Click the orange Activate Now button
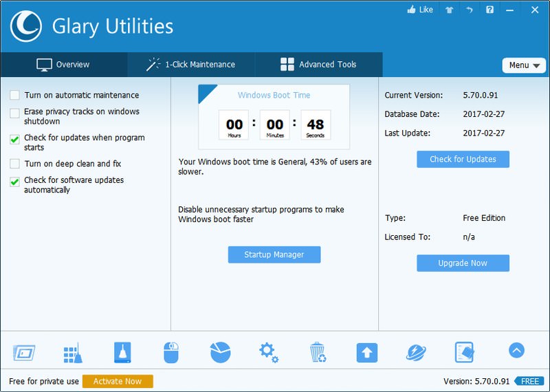The height and width of the screenshot is (392, 550). point(118,382)
